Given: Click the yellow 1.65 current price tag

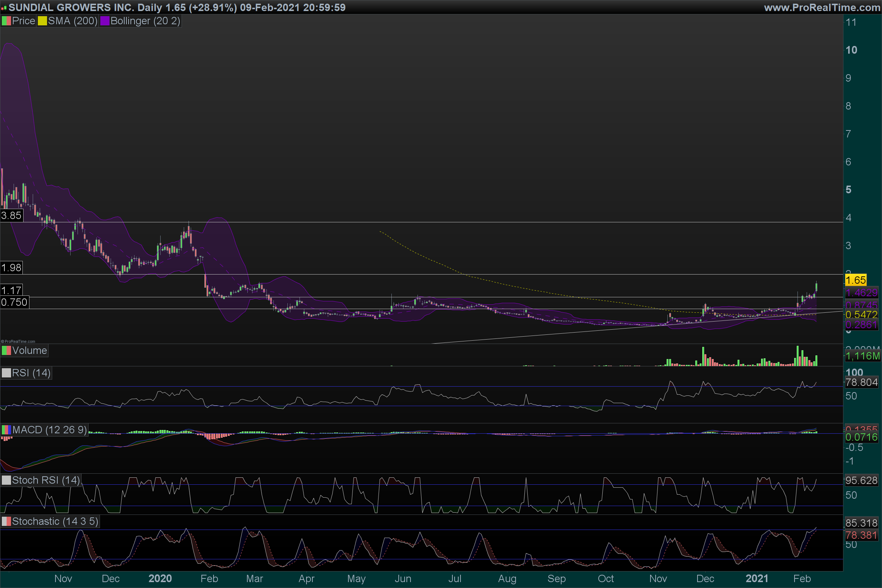Looking at the screenshot, I should click(856, 280).
